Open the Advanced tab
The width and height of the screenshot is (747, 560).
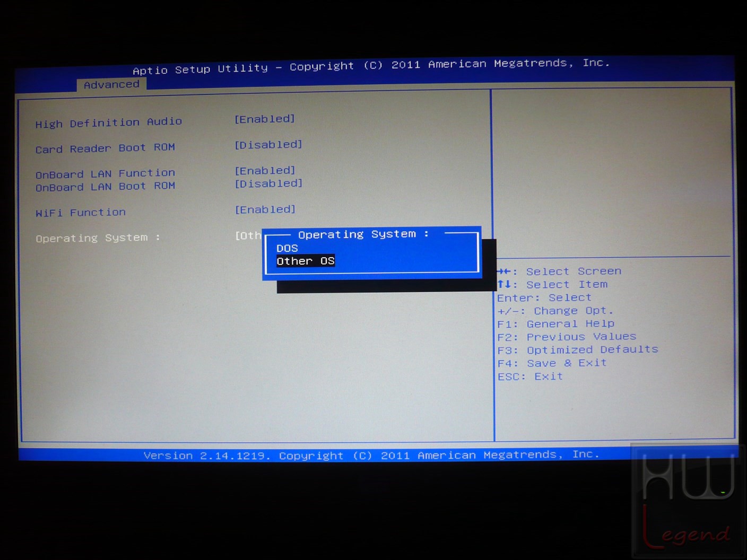click(x=111, y=84)
